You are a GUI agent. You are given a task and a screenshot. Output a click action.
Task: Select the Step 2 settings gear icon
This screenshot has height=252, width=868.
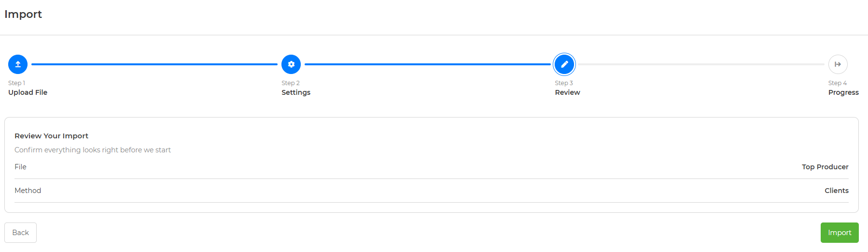[x=291, y=64]
